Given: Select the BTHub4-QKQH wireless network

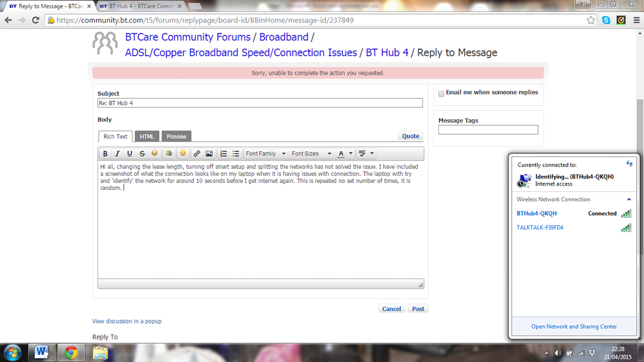Looking at the screenshot, I should (573, 213).
